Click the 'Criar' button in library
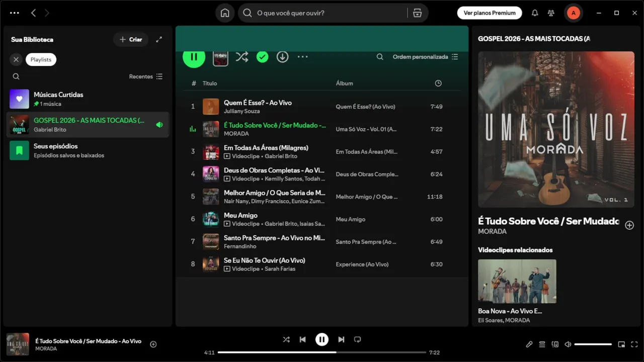Screen dimensions: 644x362 pyautogui.click(x=131, y=39)
